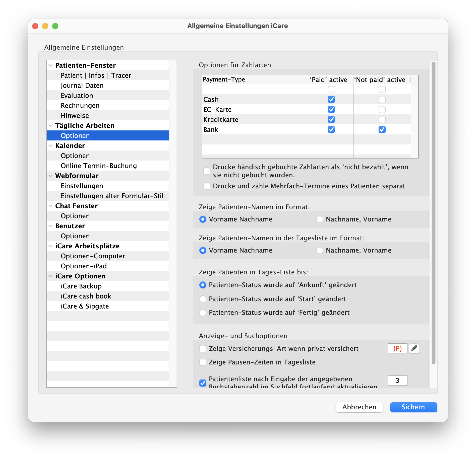Screen dimensions: 476x459
Task: Click the Buchstabenzahl field showing 3
Action: (x=397, y=380)
